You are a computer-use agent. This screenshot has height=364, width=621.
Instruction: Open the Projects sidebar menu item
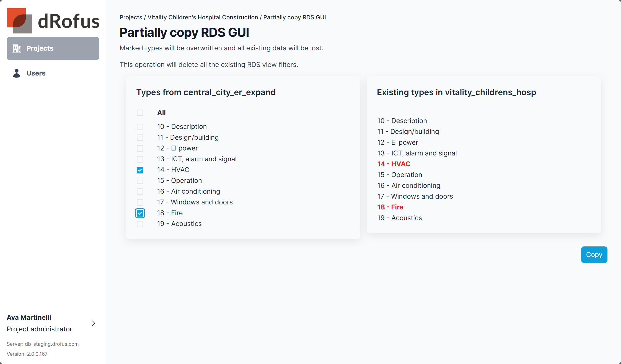click(53, 48)
